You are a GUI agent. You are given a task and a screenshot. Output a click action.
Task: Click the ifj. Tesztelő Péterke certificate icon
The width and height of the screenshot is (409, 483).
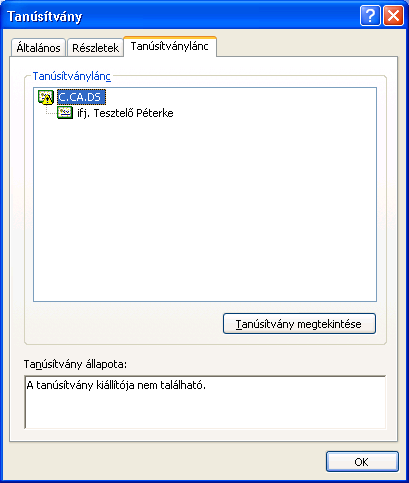pyautogui.click(x=65, y=113)
